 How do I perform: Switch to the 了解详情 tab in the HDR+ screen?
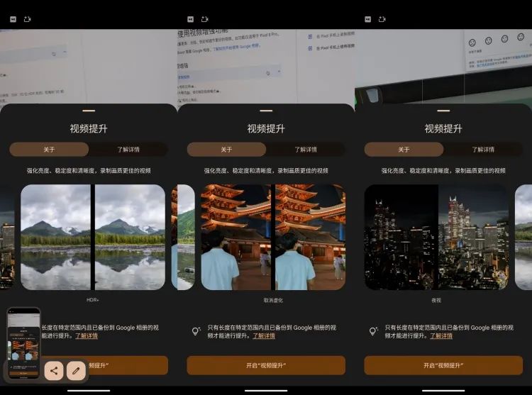(x=128, y=150)
